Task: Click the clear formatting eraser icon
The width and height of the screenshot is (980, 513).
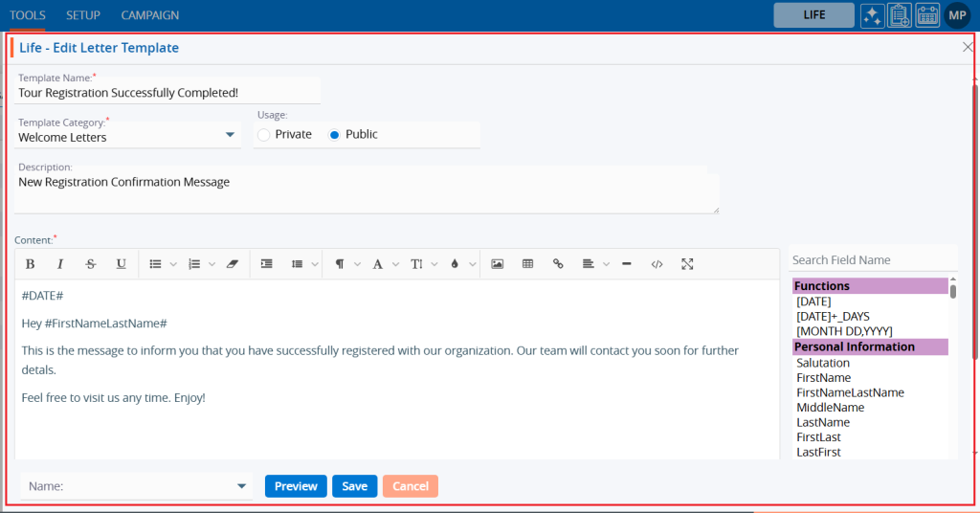Action: click(232, 264)
